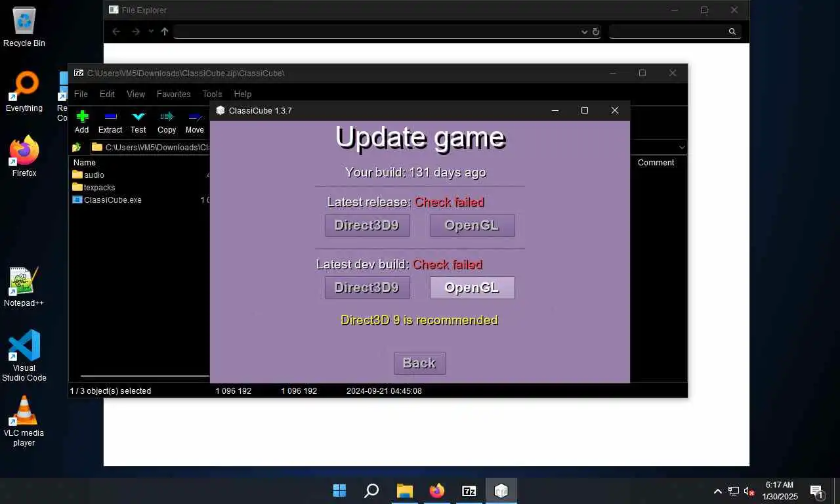This screenshot has width=840, height=504.
Task: Click the Add toolbar icon in 7-Zip
Action: [82, 117]
